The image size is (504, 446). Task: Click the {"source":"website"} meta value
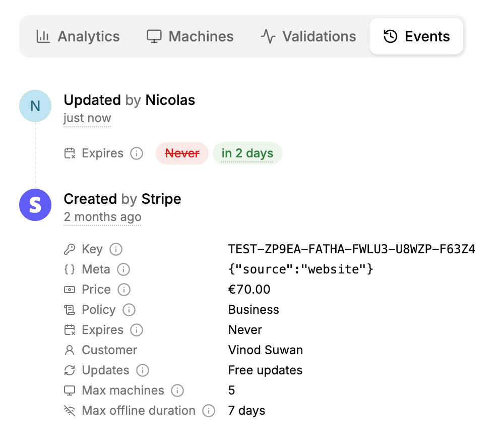coord(301,269)
